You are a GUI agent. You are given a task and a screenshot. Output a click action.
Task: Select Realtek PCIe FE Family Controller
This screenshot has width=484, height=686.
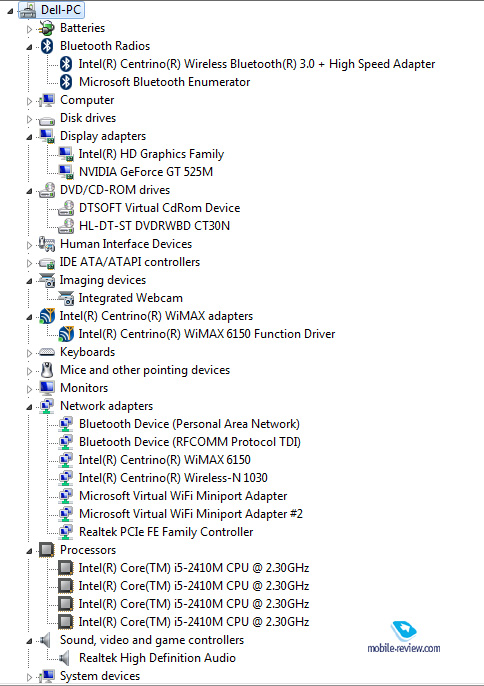point(166,532)
